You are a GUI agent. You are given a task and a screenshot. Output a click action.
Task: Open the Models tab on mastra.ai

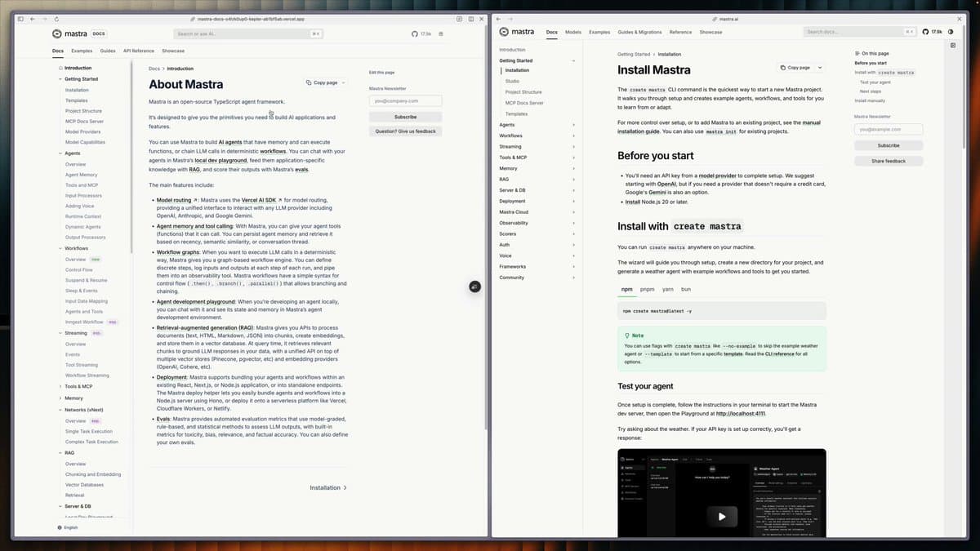(573, 32)
